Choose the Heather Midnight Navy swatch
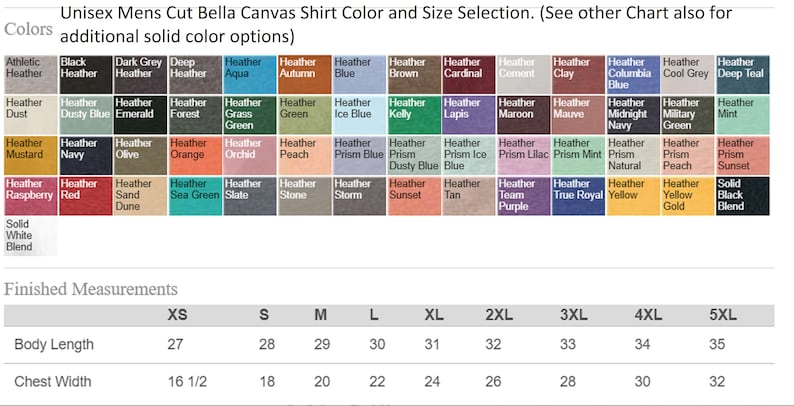794x406 pixels. point(633,115)
